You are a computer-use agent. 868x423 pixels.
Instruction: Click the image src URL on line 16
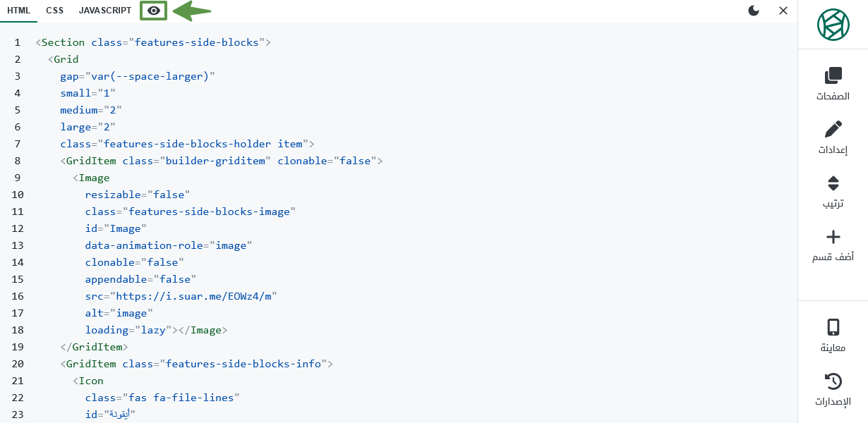(195, 296)
